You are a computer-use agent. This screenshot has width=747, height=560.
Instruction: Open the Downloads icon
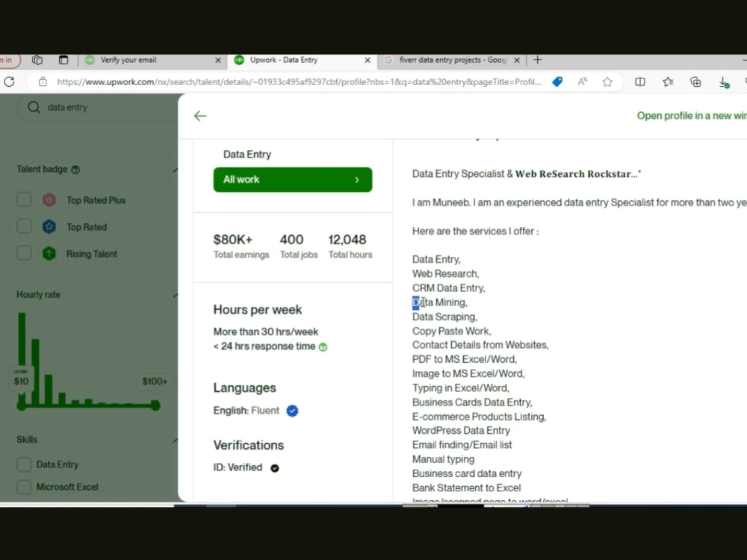[724, 82]
